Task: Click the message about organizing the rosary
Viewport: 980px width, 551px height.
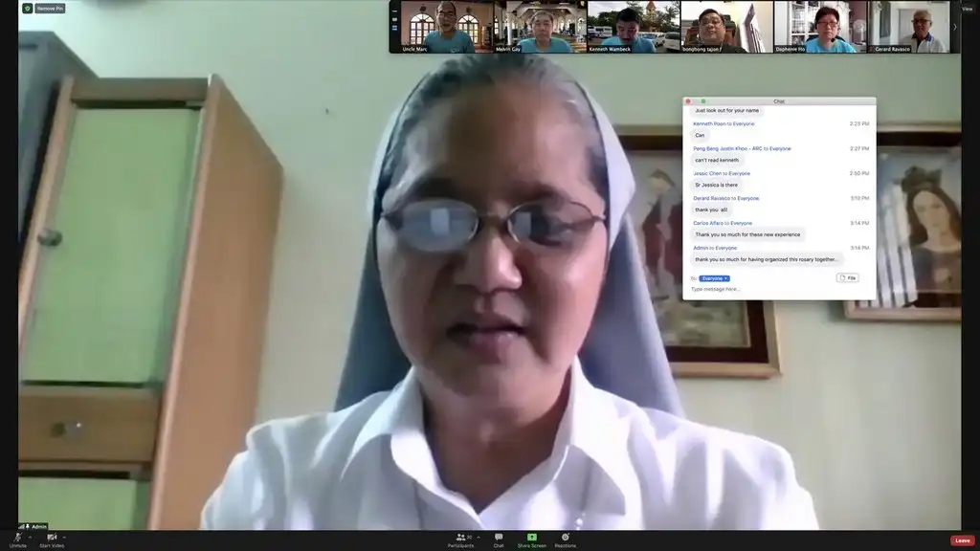Action: click(767, 259)
